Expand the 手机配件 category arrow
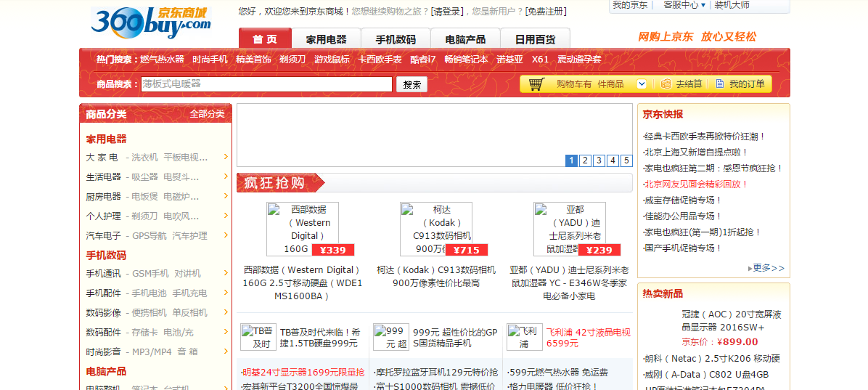The width and height of the screenshot is (868, 390). pyautogui.click(x=226, y=292)
